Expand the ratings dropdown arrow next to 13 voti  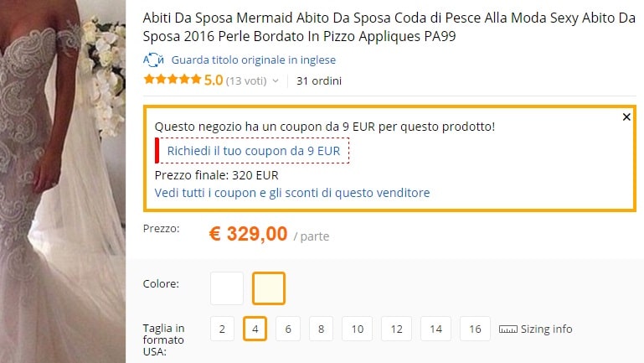[x=276, y=81]
